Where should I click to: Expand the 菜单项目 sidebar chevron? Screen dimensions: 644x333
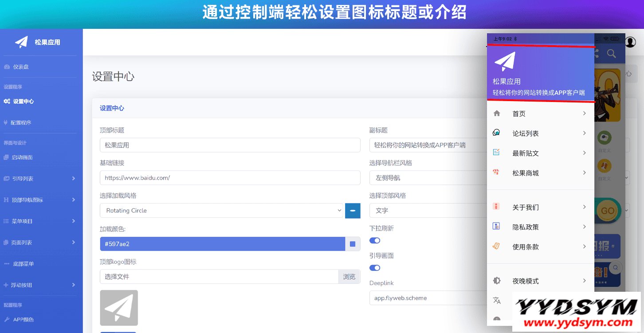[74, 221]
